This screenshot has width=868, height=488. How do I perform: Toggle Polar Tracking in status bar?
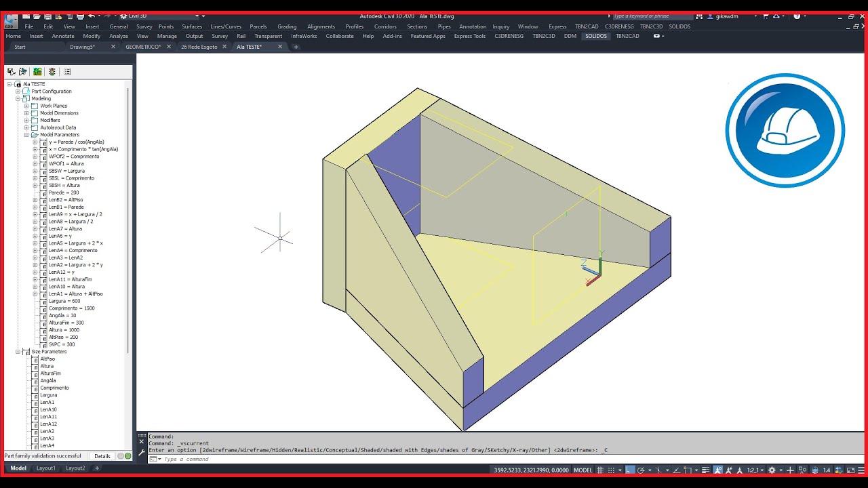[x=641, y=470]
